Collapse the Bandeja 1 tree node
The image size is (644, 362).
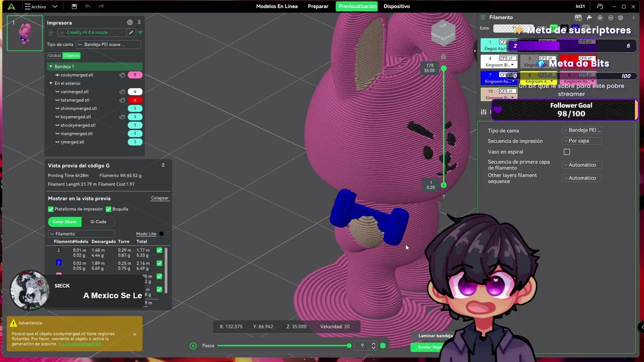pos(51,66)
